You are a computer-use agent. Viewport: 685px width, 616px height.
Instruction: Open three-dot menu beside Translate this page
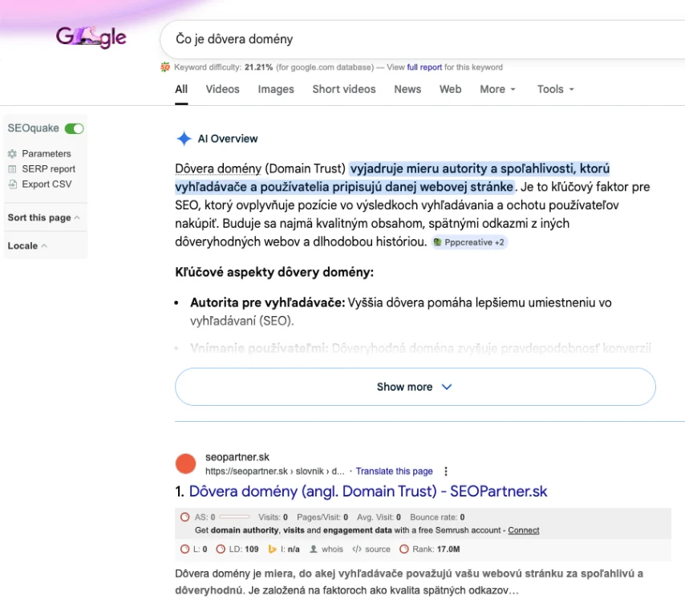447,472
